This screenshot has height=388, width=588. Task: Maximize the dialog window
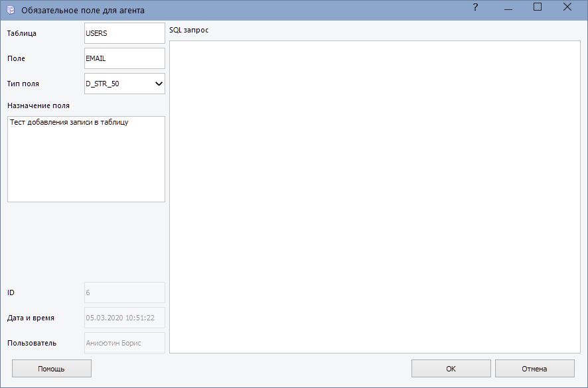click(x=538, y=7)
